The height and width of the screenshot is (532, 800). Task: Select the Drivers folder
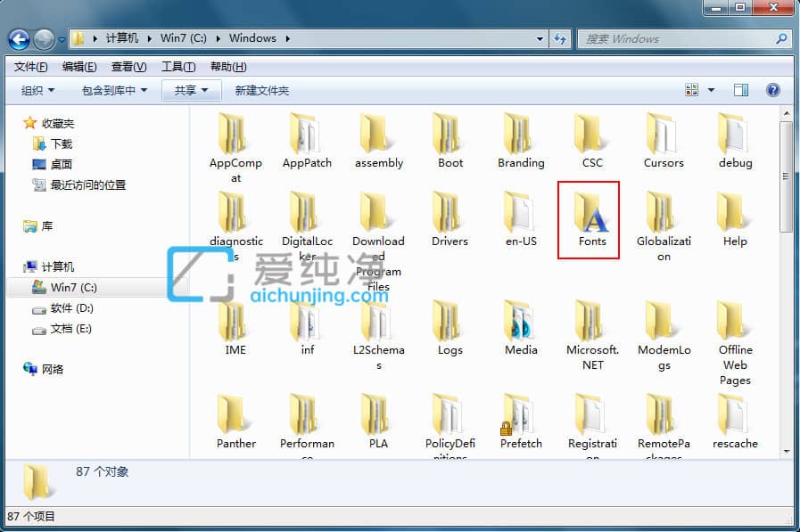click(449, 219)
